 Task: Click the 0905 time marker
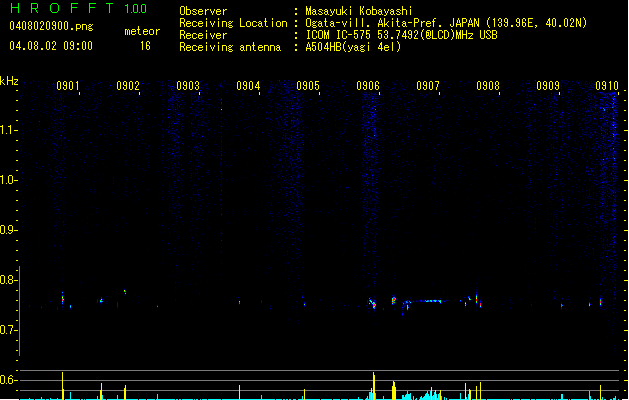tap(308, 86)
